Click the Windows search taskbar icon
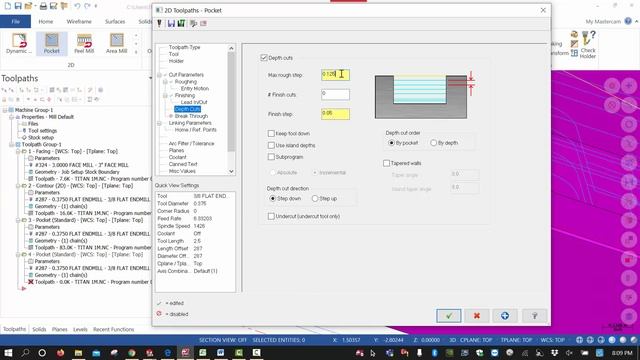640x360 pixels. click(x=25, y=353)
